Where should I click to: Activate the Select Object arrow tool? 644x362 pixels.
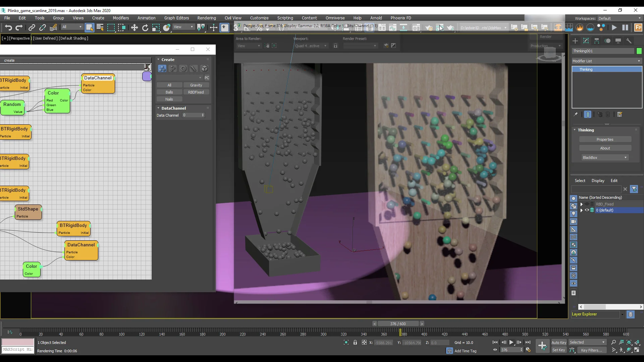90,27
